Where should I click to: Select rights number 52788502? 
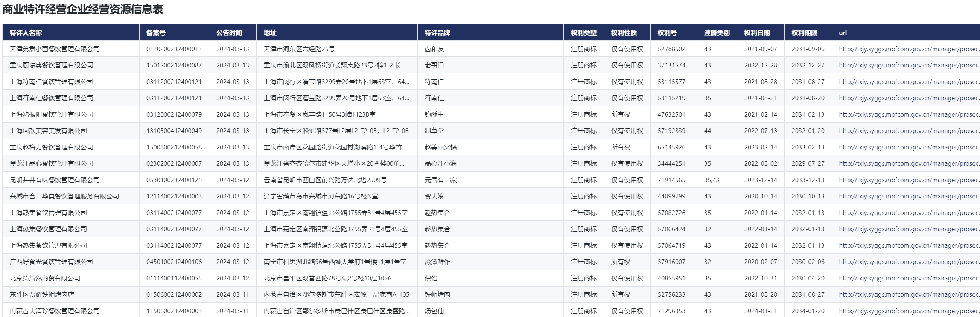[x=671, y=49]
